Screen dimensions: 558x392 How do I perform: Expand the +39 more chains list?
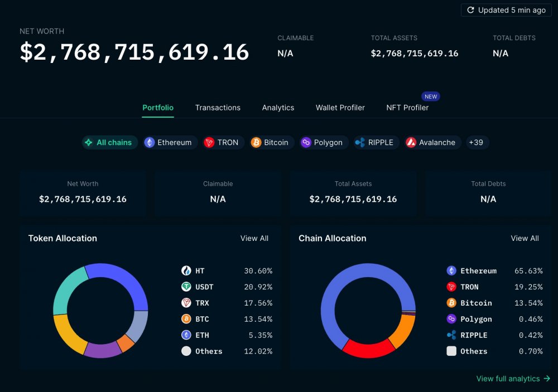477,142
